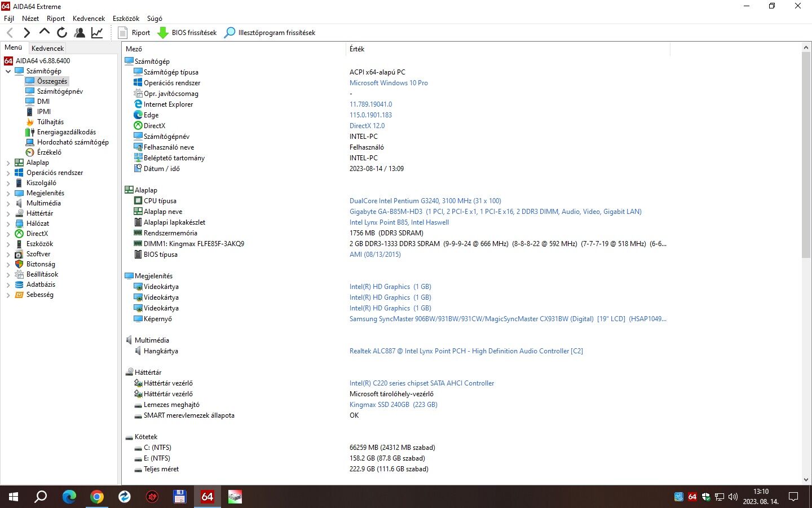Click the vertical scrollbar down arrow

[806, 480]
